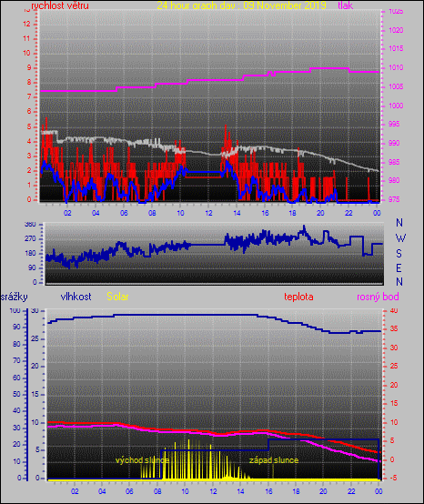This screenshot has width=424, height=504.
Task: Click the yellow 'Solar' label
Action: [117, 297]
